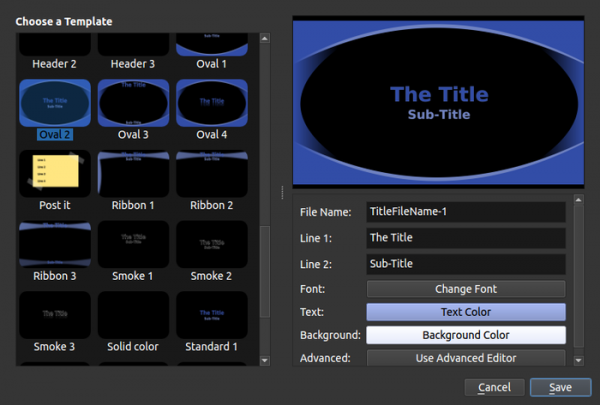Image resolution: width=600 pixels, height=405 pixels.
Task: Choose the Oval 3 template
Action: coord(133,103)
